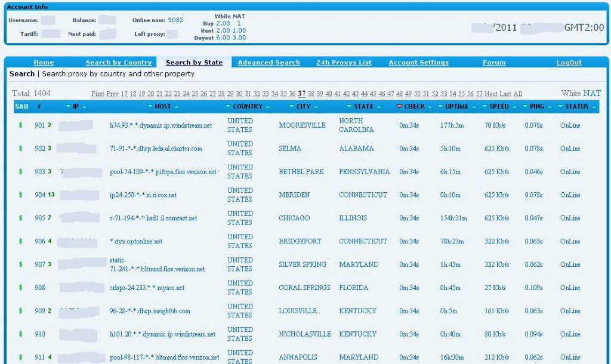The height and width of the screenshot is (364, 611).
Task: Buy proxy 903 with its dollar icon
Action: click(21, 171)
